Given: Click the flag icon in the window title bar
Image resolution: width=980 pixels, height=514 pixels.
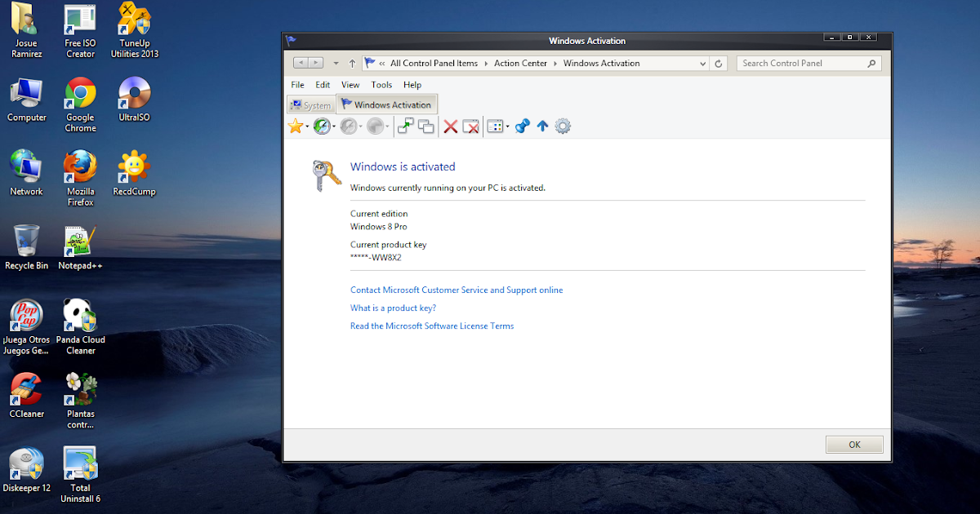Looking at the screenshot, I should tap(291, 40).
